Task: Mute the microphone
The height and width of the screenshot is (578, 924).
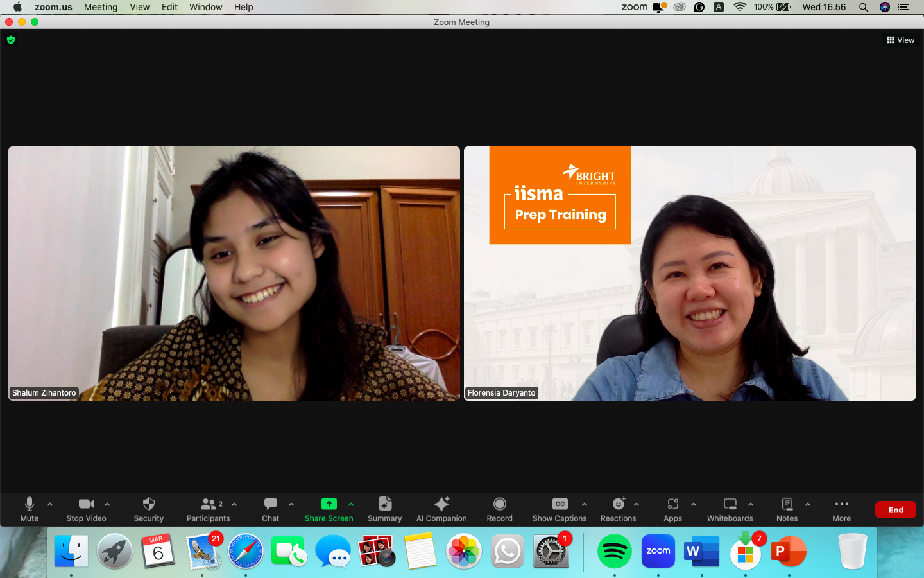Action: 29,509
